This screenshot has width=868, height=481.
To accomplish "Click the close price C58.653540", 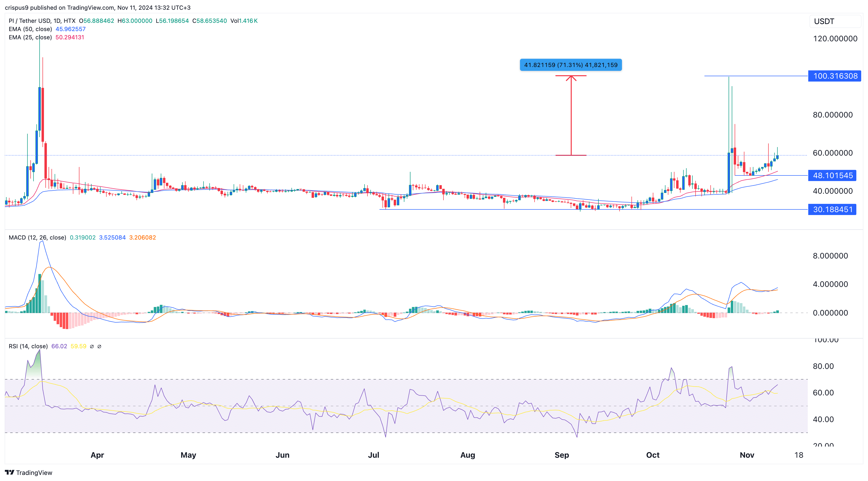I will coord(210,21).
